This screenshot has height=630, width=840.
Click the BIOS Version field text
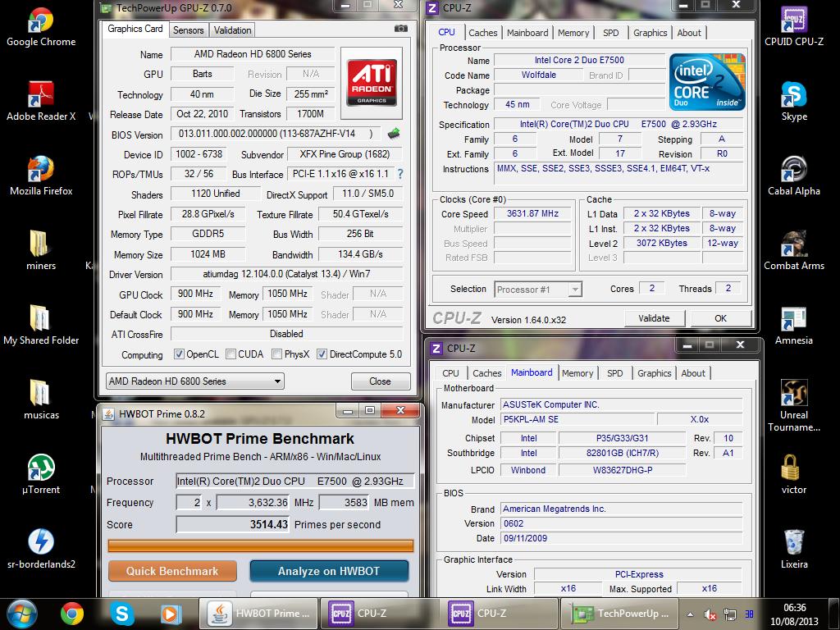point(276,134)
